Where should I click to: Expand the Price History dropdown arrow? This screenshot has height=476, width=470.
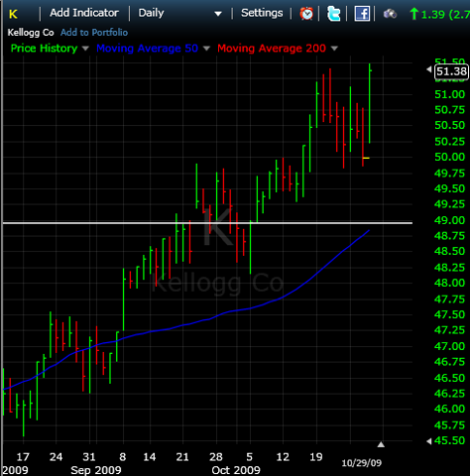85,49
